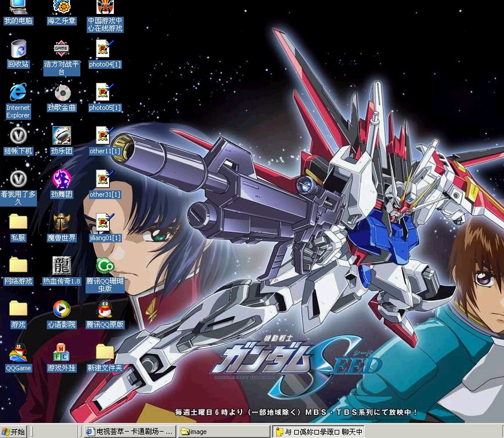This screenshot has height=438, width=504.
Task: Open the 回收站 recycle bin
Action: click(18, 49)
